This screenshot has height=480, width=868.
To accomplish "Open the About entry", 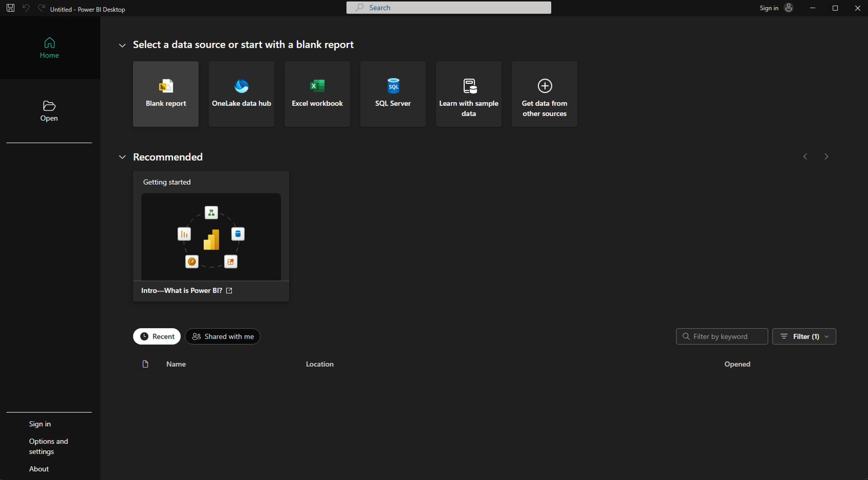I will pyautogui.click(x=39, y=469).
